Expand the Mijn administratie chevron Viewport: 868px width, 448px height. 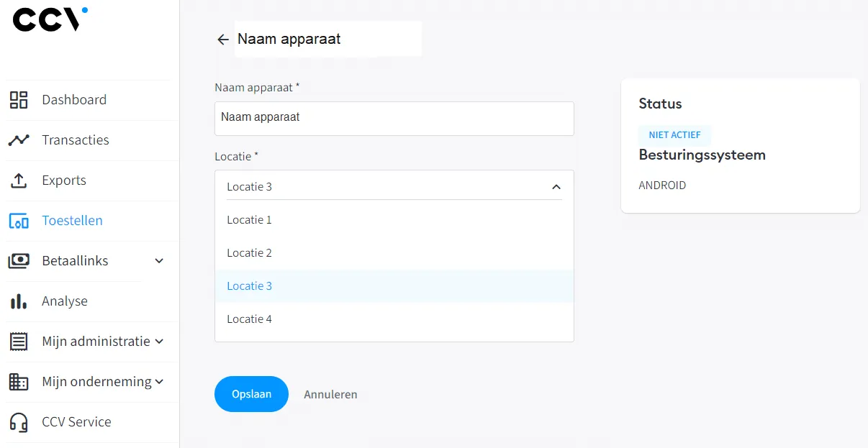pyautogui.click(x=160, y=342)
